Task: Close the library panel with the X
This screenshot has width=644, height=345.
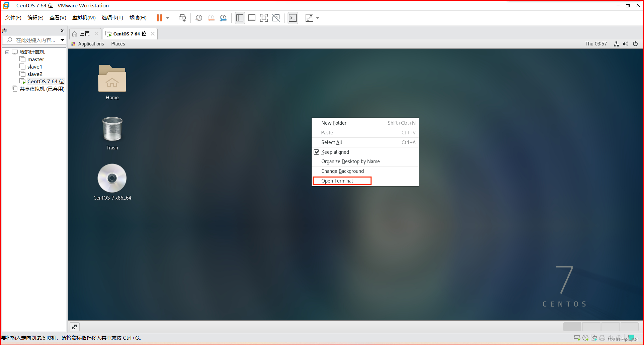Action: click(62, 31)
